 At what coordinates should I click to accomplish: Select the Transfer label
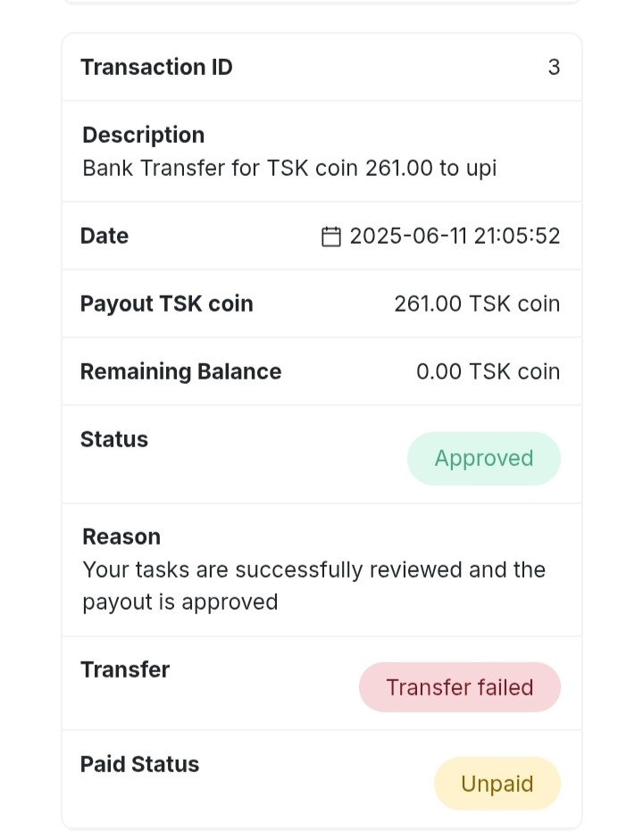[x=125, y=670]
